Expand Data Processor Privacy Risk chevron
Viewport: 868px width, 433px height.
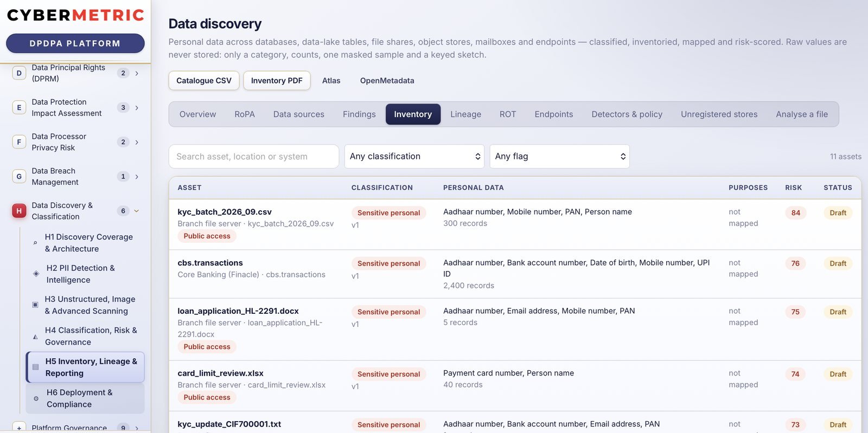(137, 142)
